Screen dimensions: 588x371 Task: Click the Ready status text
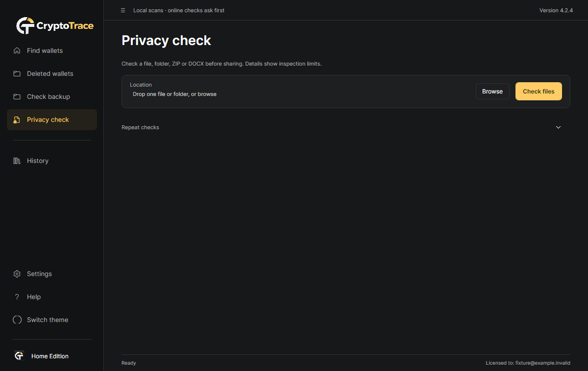(x=129, y=363)
